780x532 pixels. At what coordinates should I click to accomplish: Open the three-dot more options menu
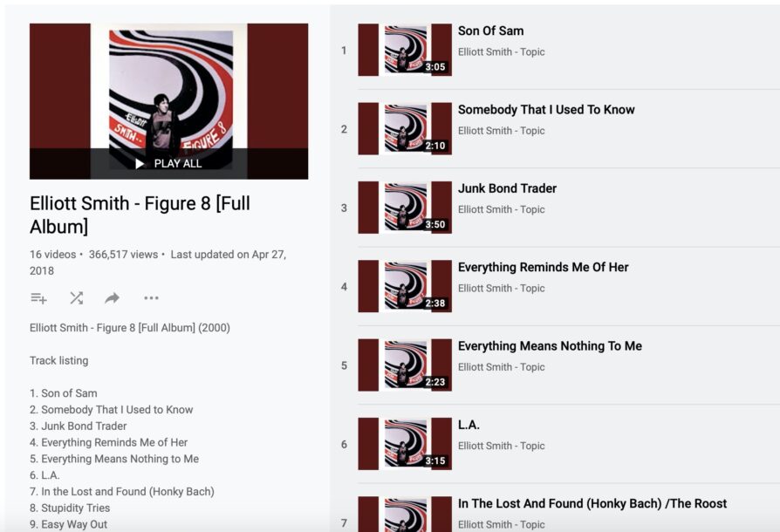tap(151, 298)
